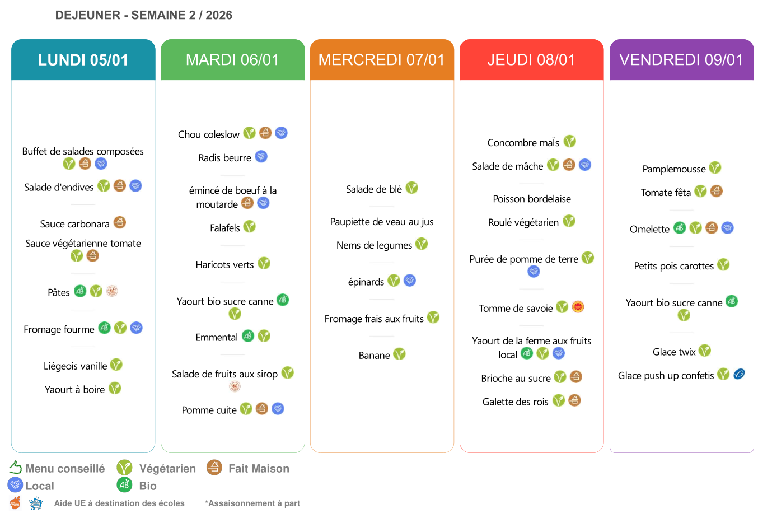Click the Bio AB icon in the legend

coord(124,485)
